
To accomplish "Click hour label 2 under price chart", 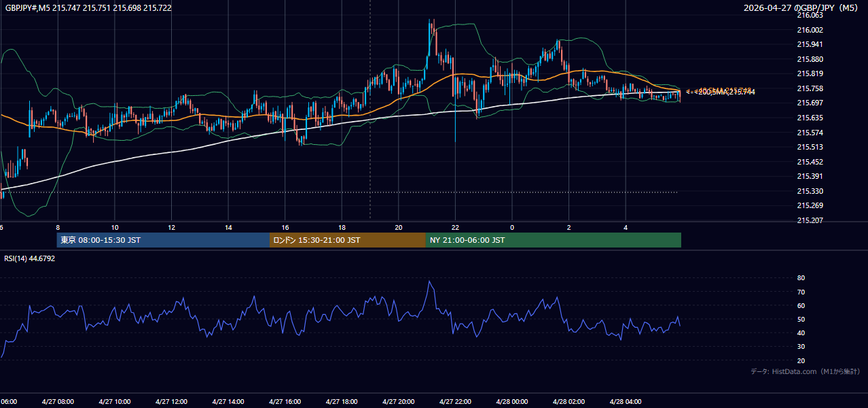I will point(569,227).
